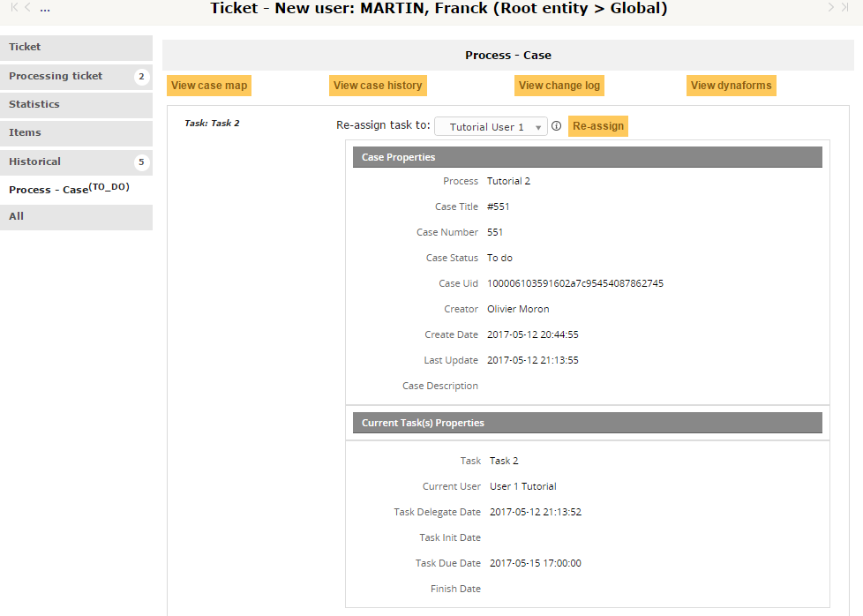This screenshot has width=863, height=616.
Task: Open View dynaforms
Action: (731, 86)
